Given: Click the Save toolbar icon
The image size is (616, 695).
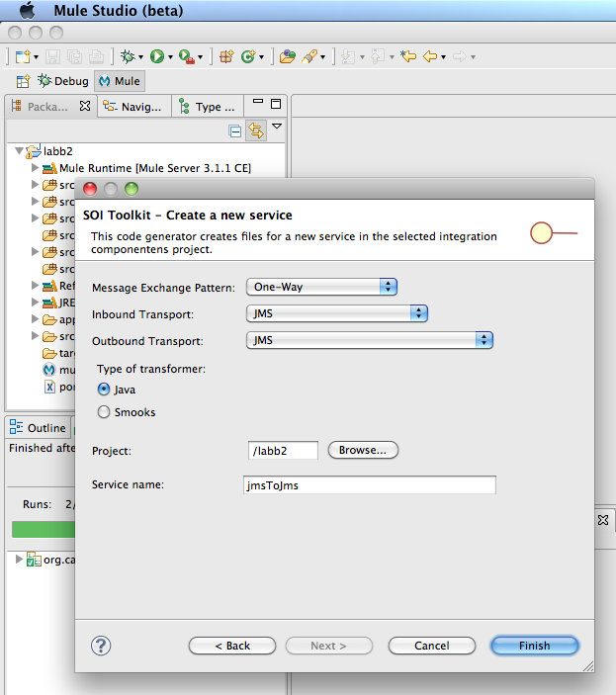Looking at the screenshot, I should point(52,56).
